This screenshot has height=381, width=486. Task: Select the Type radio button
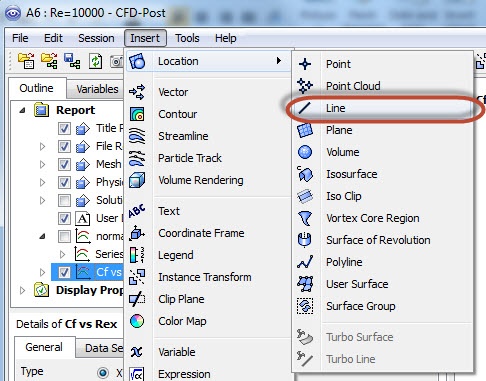pyautogui.click(x=103, y=372)
